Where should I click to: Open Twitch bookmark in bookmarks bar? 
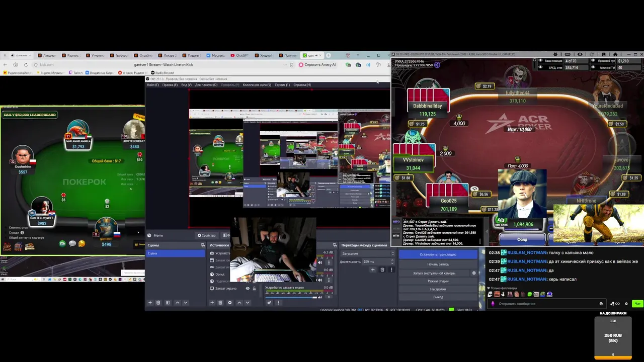75,73
